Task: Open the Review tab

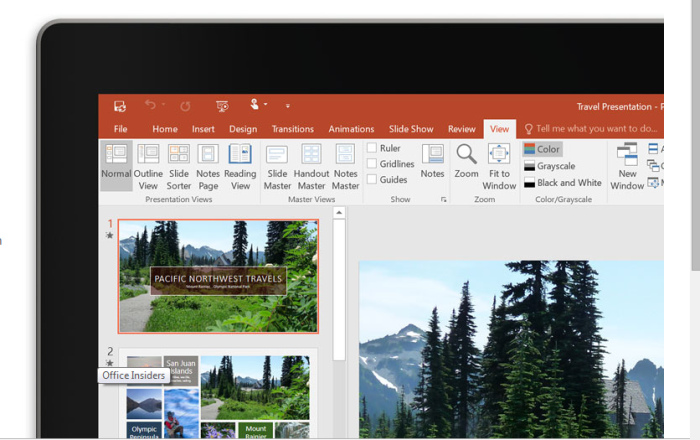Action: click(462, 129)
